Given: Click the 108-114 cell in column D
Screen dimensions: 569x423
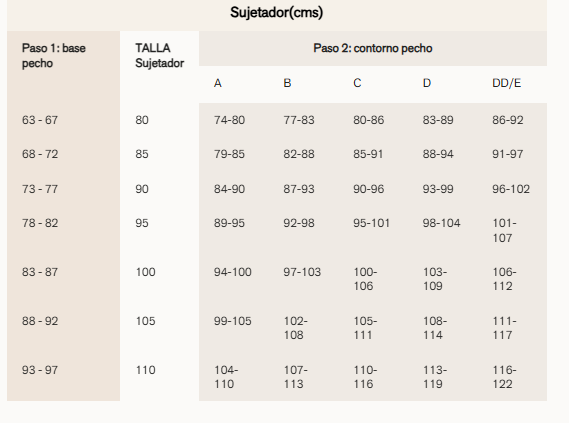Looking at the screenshot, I should coord(435,328).
